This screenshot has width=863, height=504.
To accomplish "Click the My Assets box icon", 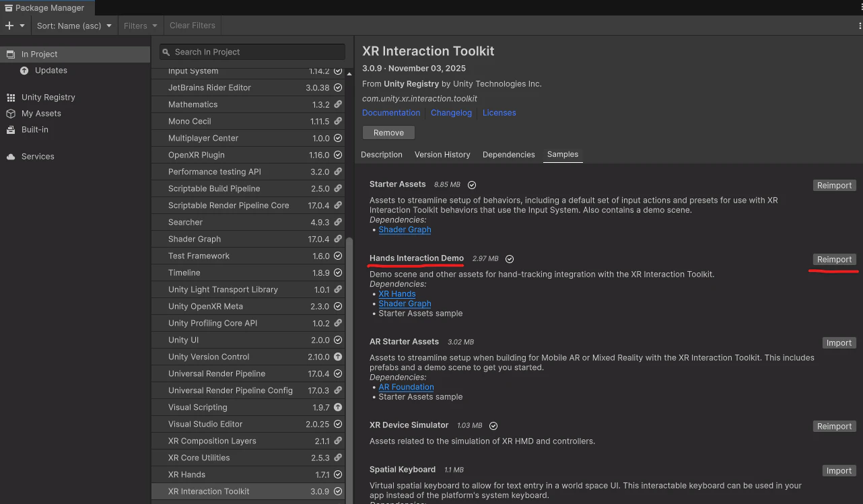I will tap(11, 114).
